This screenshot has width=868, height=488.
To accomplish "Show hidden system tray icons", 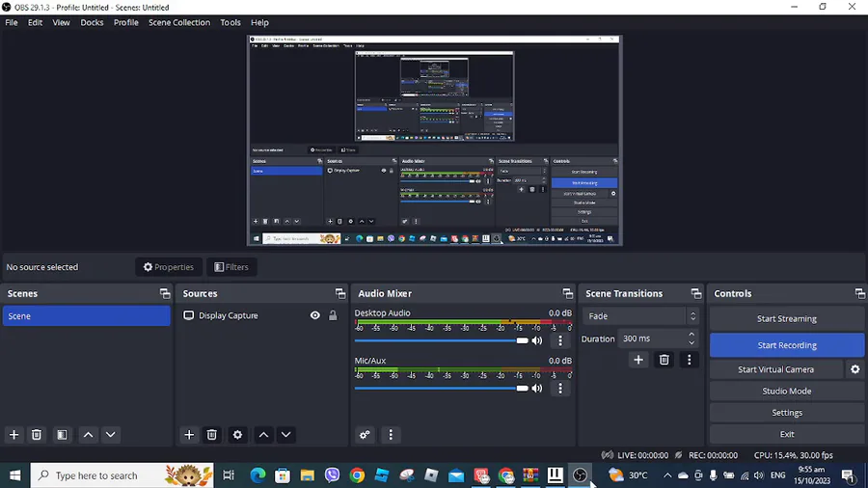I will [667, 475].
